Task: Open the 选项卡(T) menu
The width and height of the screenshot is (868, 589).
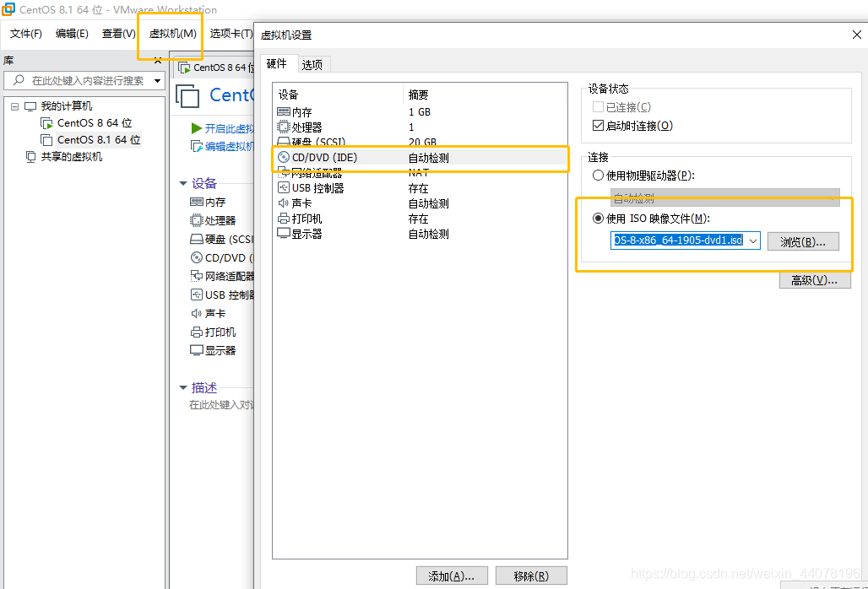Action: [x=231, y=34]
